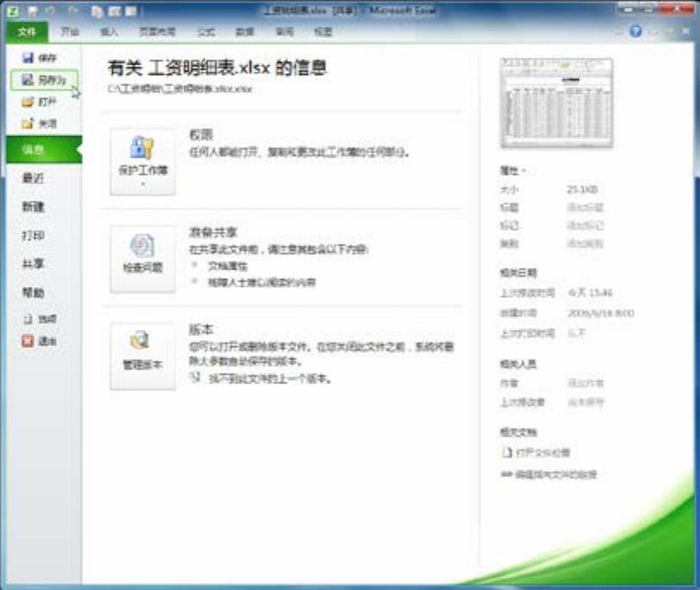Open the green 文件 (File) tab
700x590 pixels.
(x=27, y=32)
